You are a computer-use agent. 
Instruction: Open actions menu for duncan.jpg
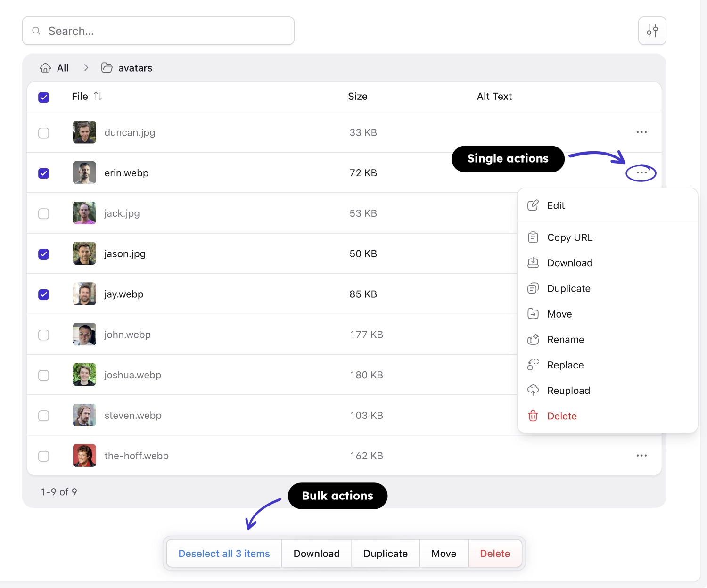641,132
